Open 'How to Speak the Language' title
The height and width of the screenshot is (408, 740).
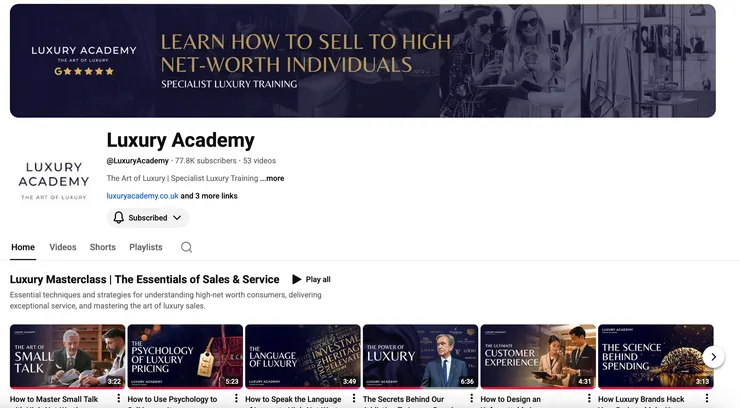(293, 400)
